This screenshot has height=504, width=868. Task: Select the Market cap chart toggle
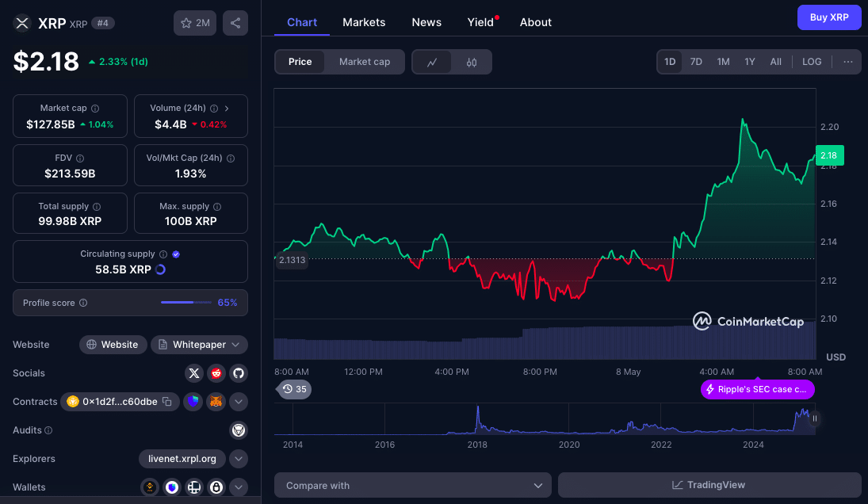[x=365, y=62]
